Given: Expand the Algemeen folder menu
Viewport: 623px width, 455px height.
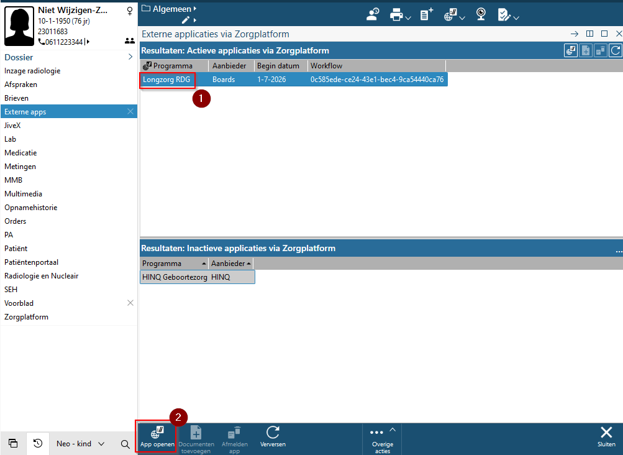Looking at the screenshot, I should pos(169,9).
